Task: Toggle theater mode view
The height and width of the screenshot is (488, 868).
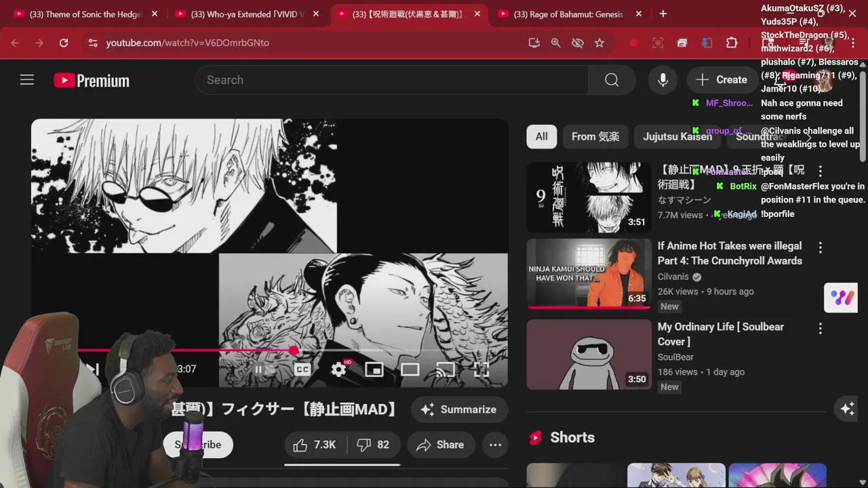Action: pyautogui.click(x=410, y=369)
